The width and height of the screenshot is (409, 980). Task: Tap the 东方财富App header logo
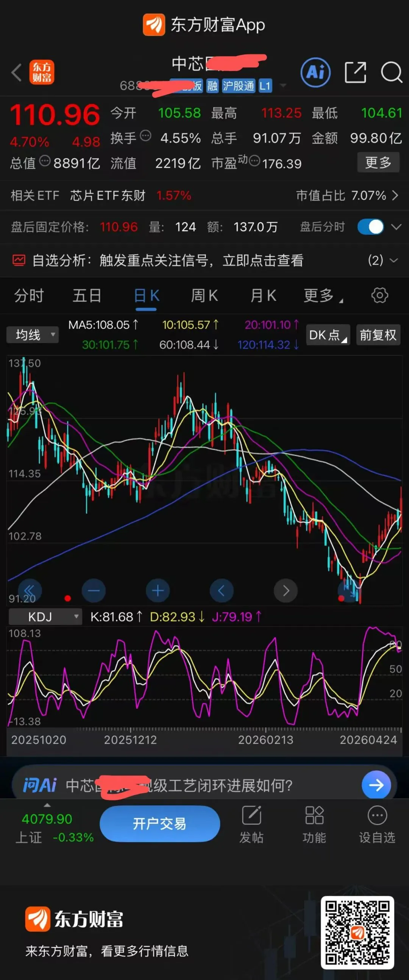pos(154,25)
